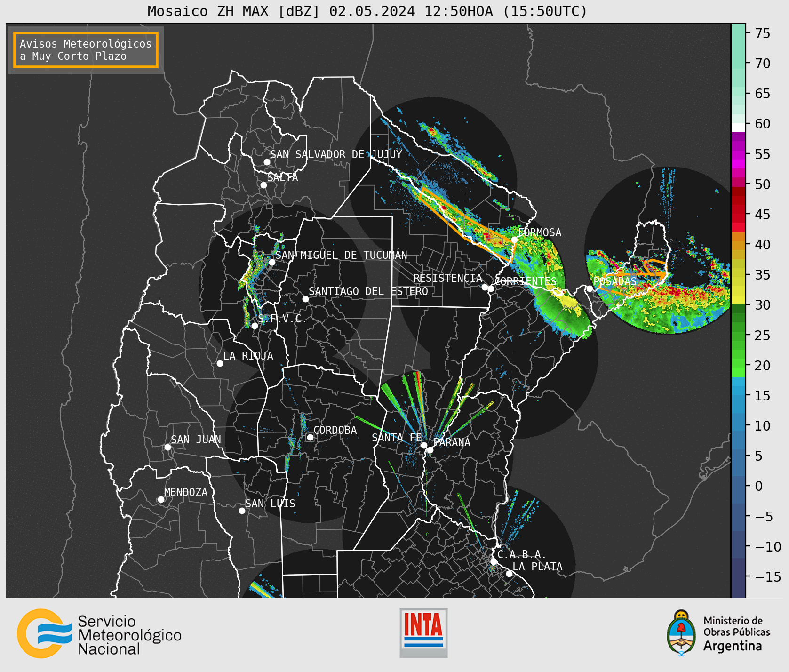Click the San Luis city marker dot
The height and width of the screenshot is (672, 789).
click(x=242, y=511)
